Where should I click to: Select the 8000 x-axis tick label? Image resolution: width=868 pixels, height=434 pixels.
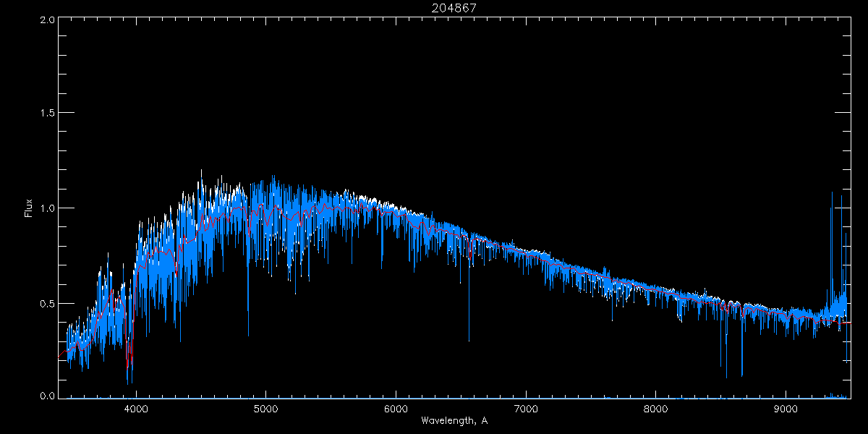pos(656,407)
